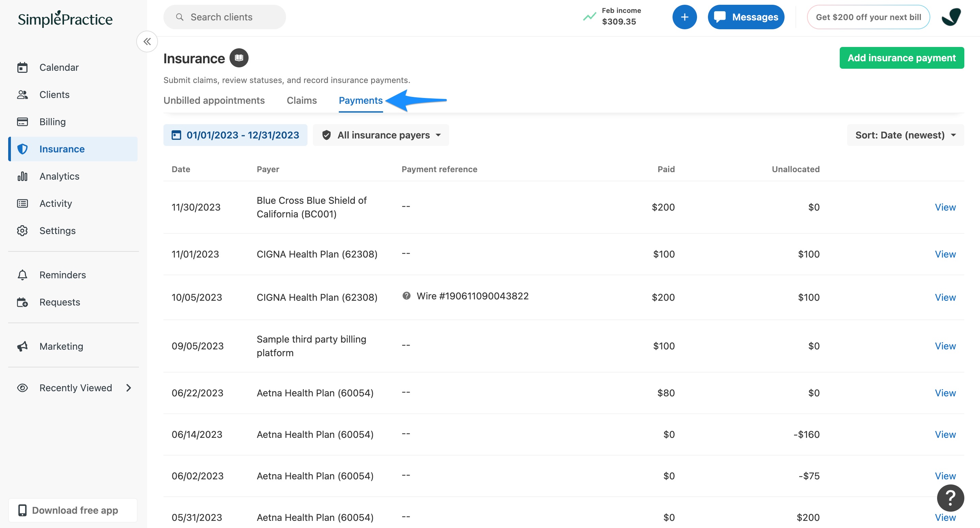Image resolution: width=980 pixels, height=528 pixels.
Task: View the 11/01/2023 CIGNA payment
Action: tap(945, 254)
